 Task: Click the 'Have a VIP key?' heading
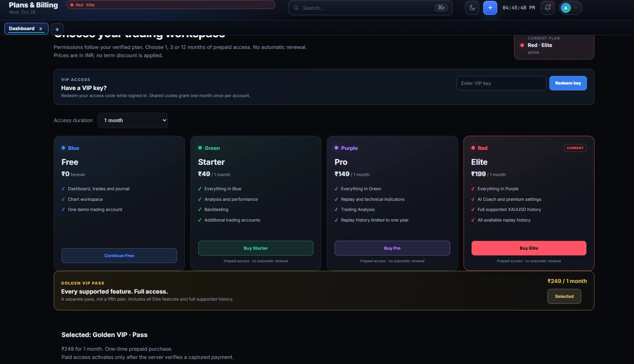tap(84, 88)
